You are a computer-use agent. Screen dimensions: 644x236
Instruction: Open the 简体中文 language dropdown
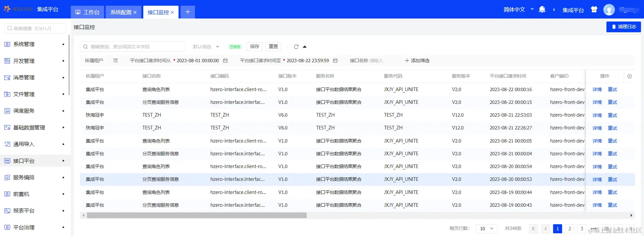click(518, 10)
